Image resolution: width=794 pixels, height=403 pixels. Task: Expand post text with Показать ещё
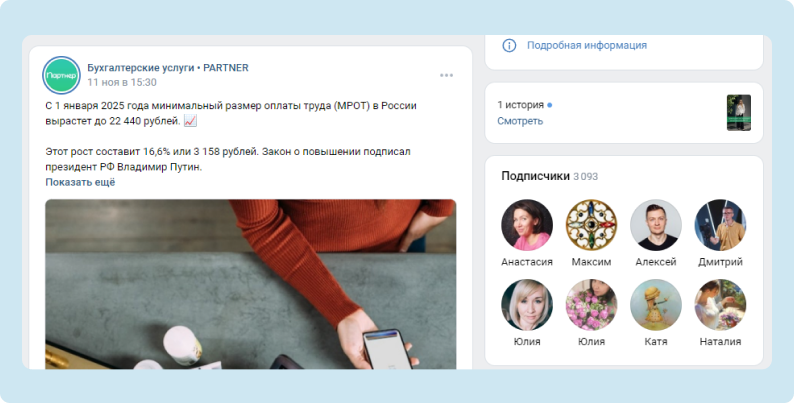(x=80, y=182)
